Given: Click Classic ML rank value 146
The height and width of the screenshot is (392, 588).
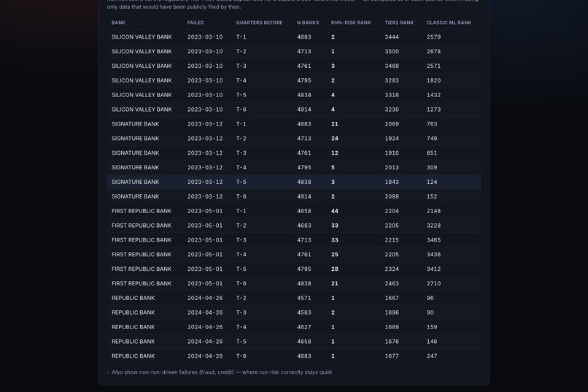Looking at the screenshot, I should (x=432, y=342).
